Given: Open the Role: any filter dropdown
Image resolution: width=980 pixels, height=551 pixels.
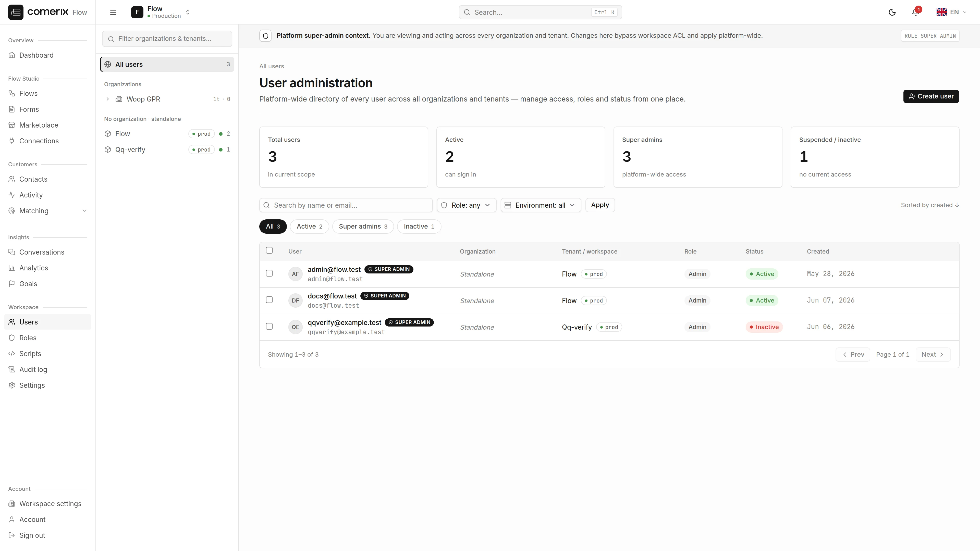Looking at the screenshot, I should [x=467, y=205].
